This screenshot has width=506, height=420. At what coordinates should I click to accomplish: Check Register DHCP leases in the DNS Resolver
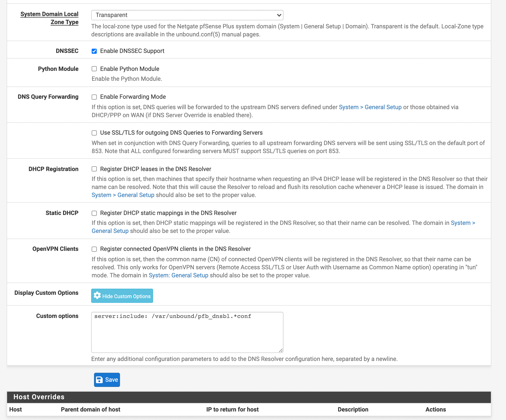94,169
